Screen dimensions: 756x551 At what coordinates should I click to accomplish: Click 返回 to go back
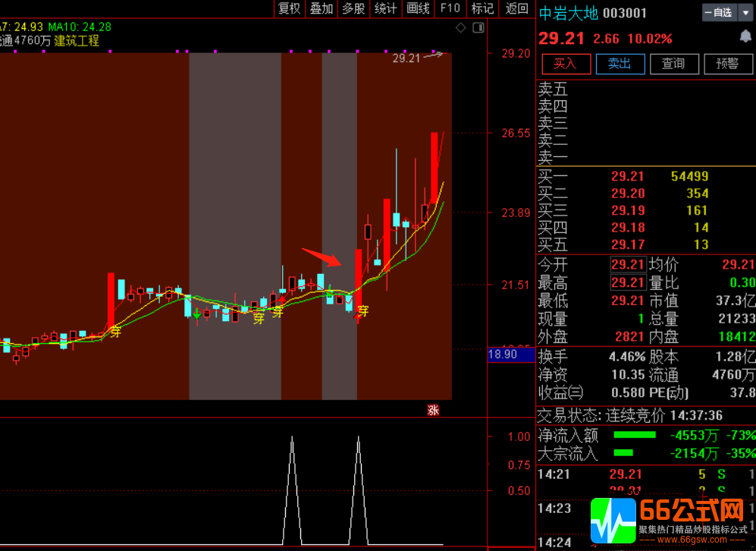coord(516,8)
